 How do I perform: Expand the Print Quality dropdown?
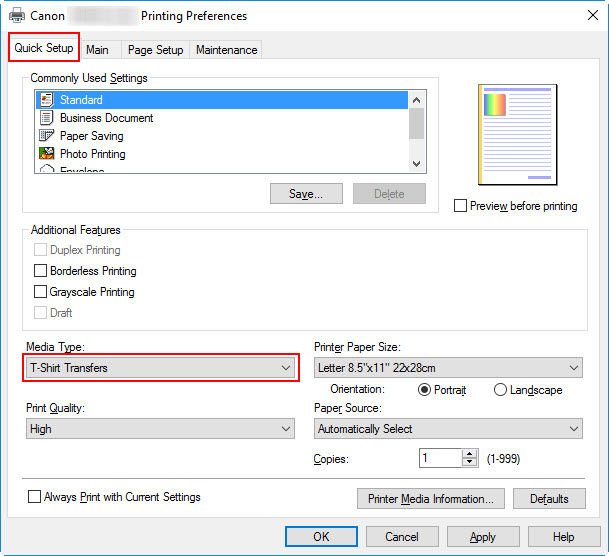tap(160, 429)
